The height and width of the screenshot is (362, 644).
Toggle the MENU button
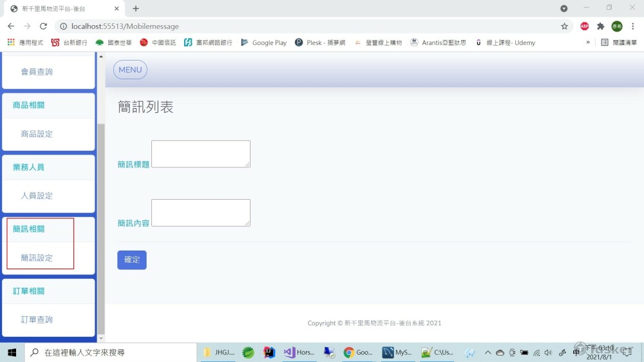click(x=130, y=70)
